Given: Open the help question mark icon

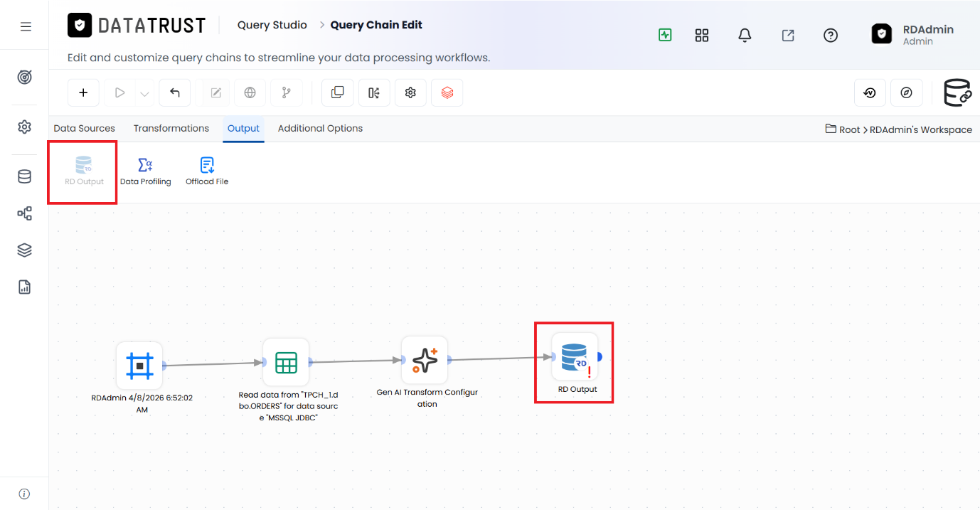Looking at the screenshot, I should click(x=831, y=35).
